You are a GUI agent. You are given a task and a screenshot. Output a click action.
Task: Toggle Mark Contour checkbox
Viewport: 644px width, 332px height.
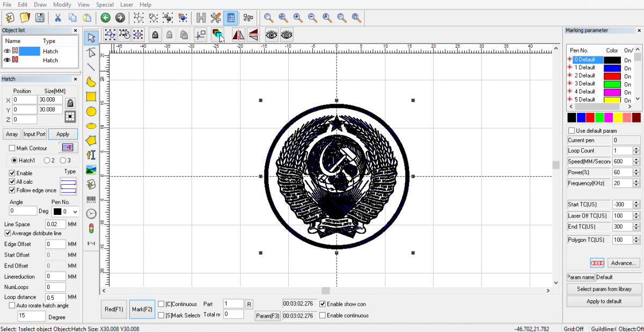12,148
